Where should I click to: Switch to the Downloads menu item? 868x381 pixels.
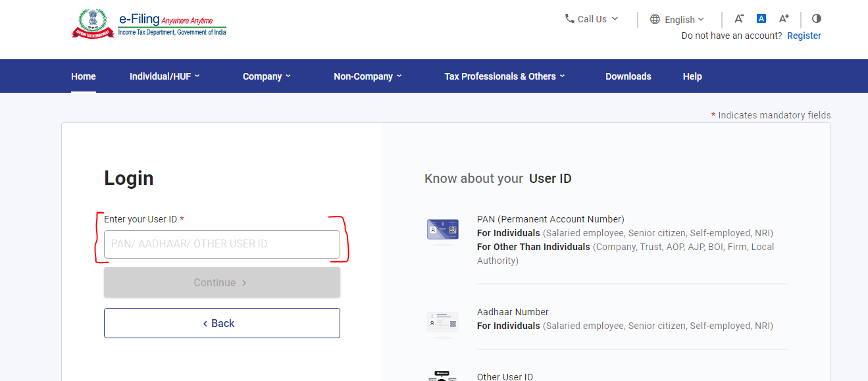[628, 76]
